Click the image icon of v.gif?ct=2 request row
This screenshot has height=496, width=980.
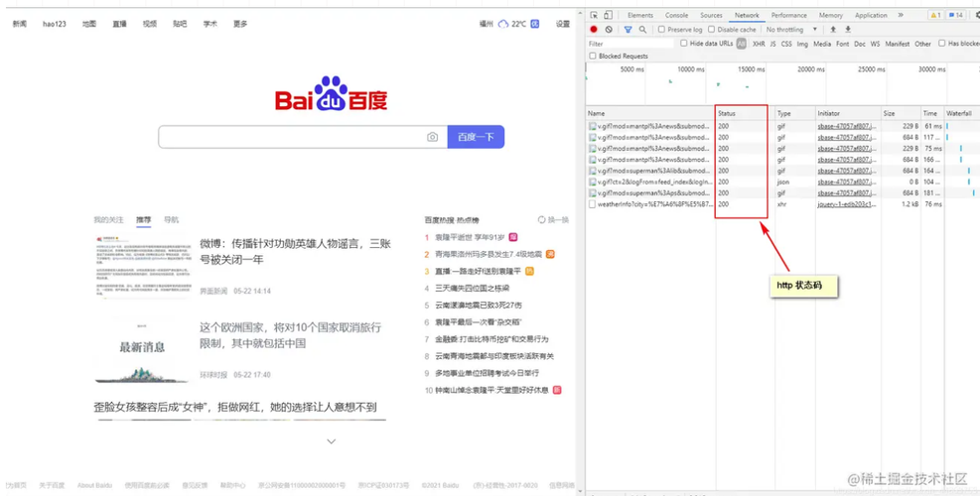pyautogui.click(x=593, y=182)
